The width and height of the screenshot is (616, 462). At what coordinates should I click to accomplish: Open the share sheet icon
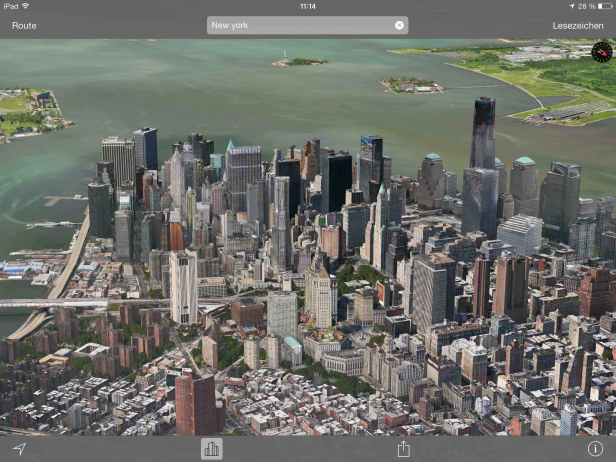pos(403,448)
